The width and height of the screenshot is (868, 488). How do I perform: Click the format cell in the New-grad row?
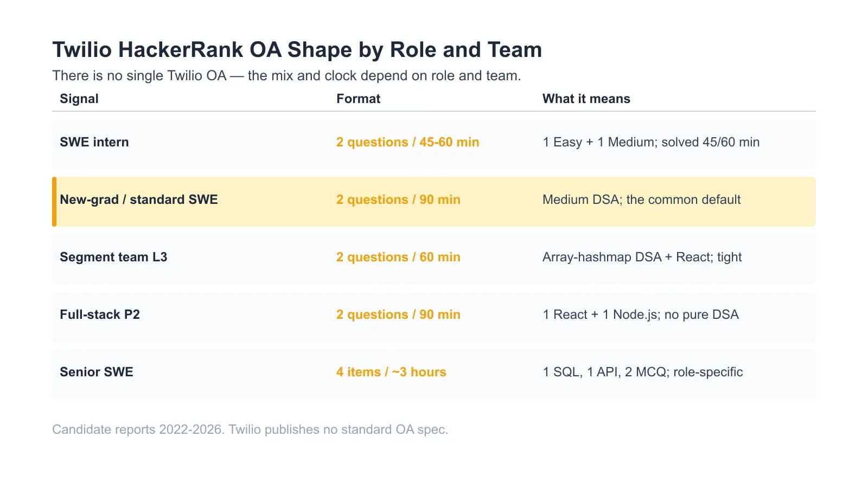pyautogui.click(x=398, y=200)
